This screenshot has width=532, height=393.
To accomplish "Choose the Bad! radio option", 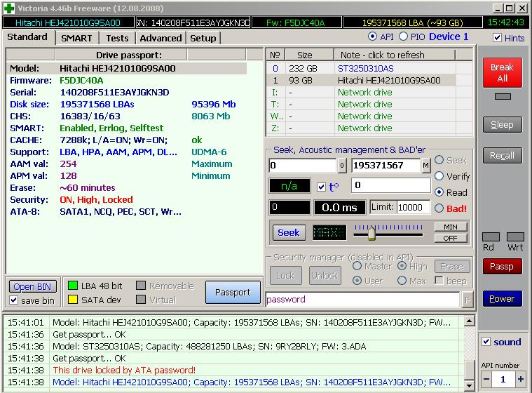I will pyautogui.click(x=439, y=208).
